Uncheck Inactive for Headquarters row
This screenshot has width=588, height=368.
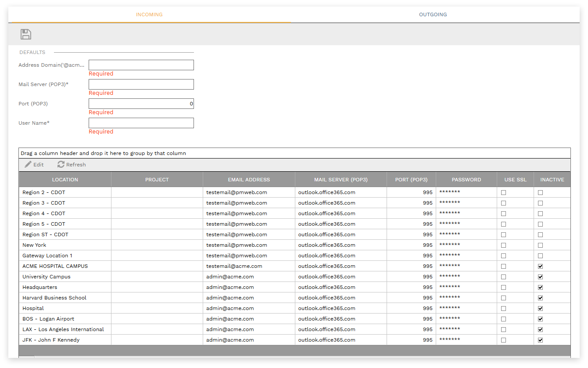pyautogui.click(x=540, y=288)
